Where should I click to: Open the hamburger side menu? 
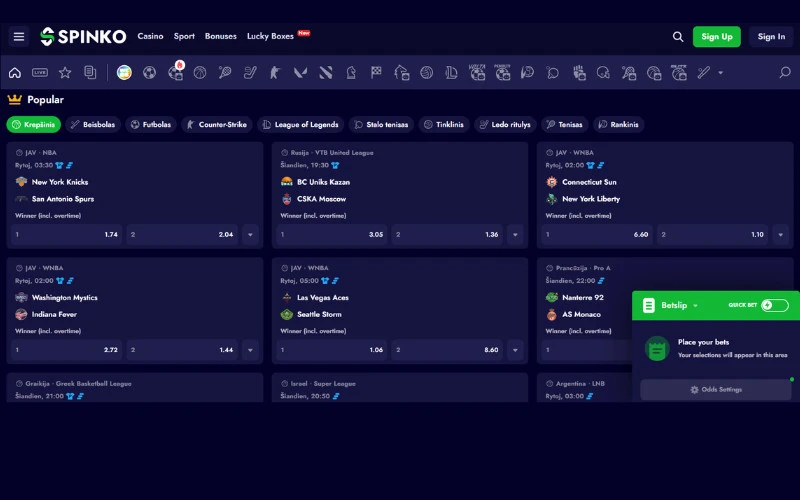point(19,37)
